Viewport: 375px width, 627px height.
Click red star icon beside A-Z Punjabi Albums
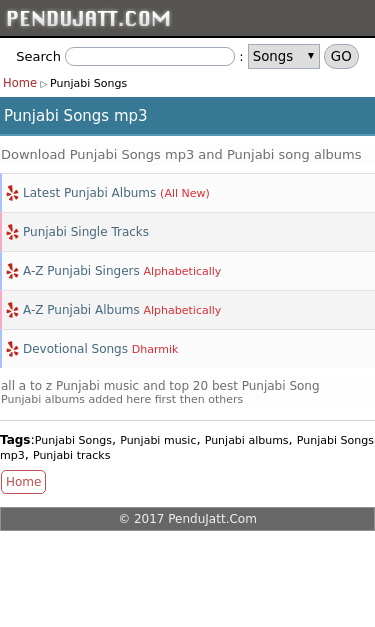[x=12, y=310]
